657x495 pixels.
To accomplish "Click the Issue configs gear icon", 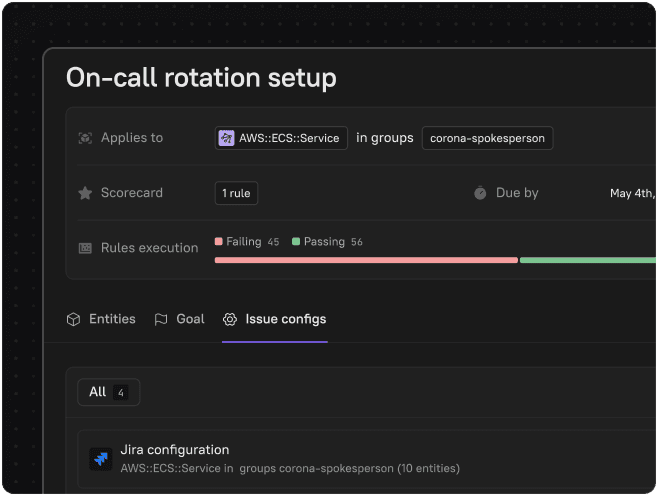I will click(x=230, y=319).
